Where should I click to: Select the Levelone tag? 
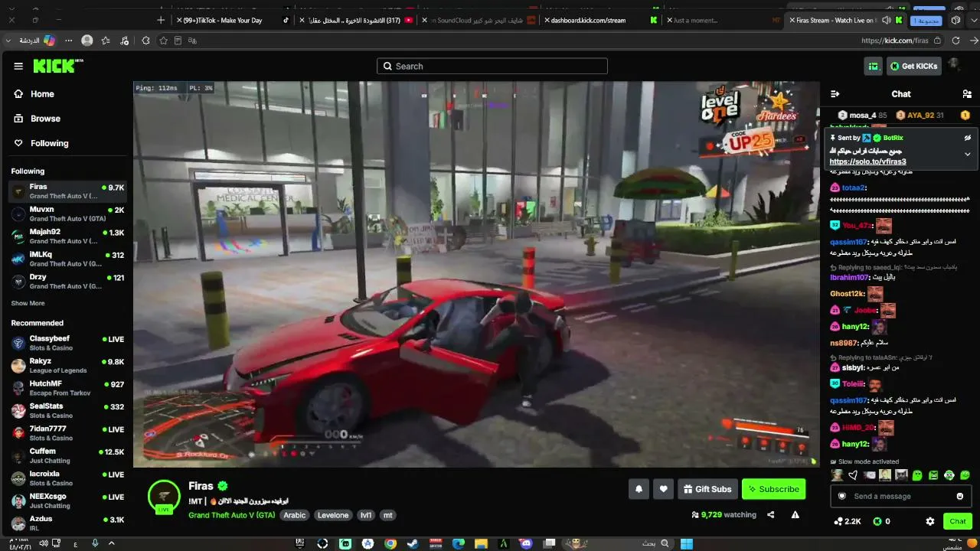[x=333, y=515]
